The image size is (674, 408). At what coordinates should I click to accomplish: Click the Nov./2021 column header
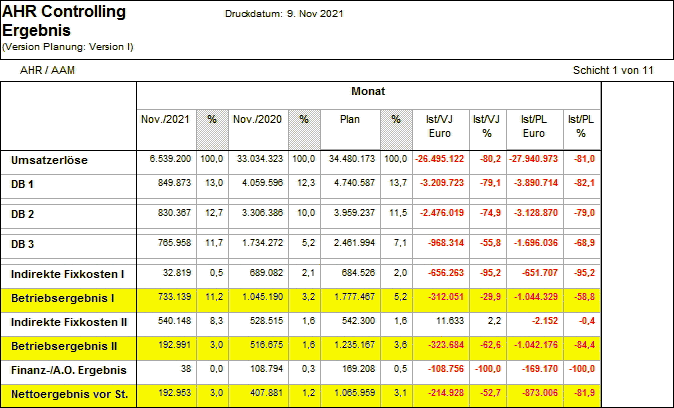point(165,119)
